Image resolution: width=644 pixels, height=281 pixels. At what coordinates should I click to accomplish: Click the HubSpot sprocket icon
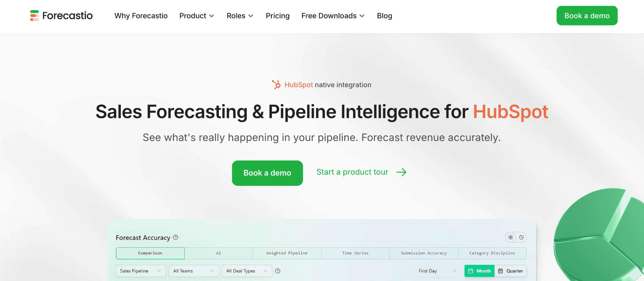coord(277,84)
